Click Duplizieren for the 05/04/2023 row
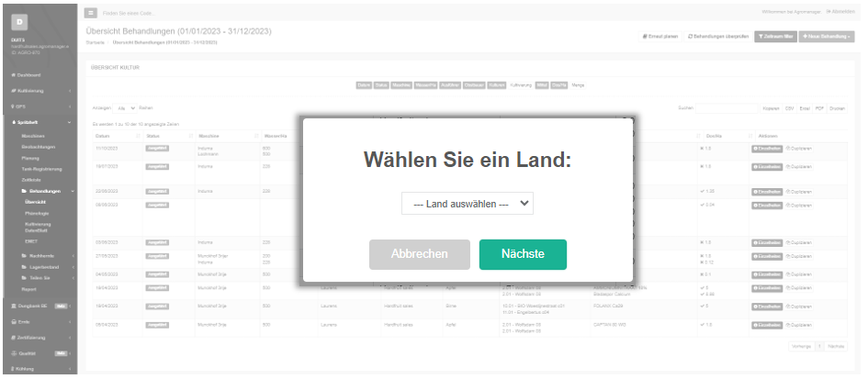 point(799,326)
